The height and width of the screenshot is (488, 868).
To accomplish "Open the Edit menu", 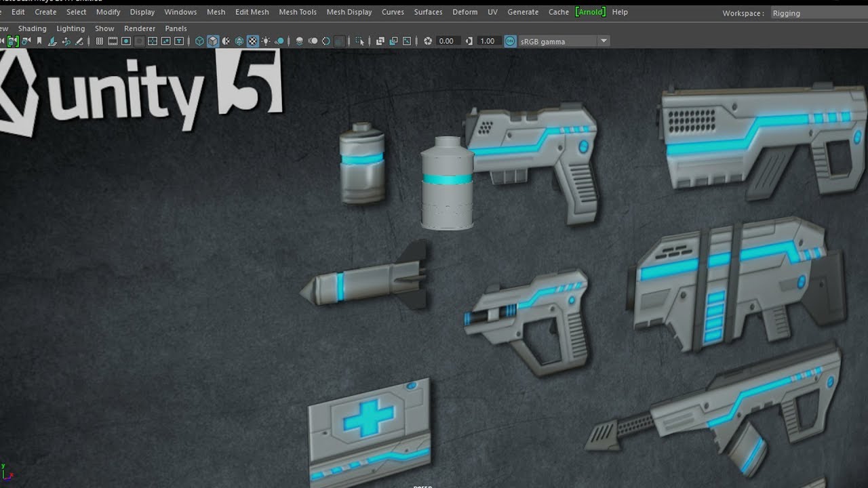I will [18, 12].
